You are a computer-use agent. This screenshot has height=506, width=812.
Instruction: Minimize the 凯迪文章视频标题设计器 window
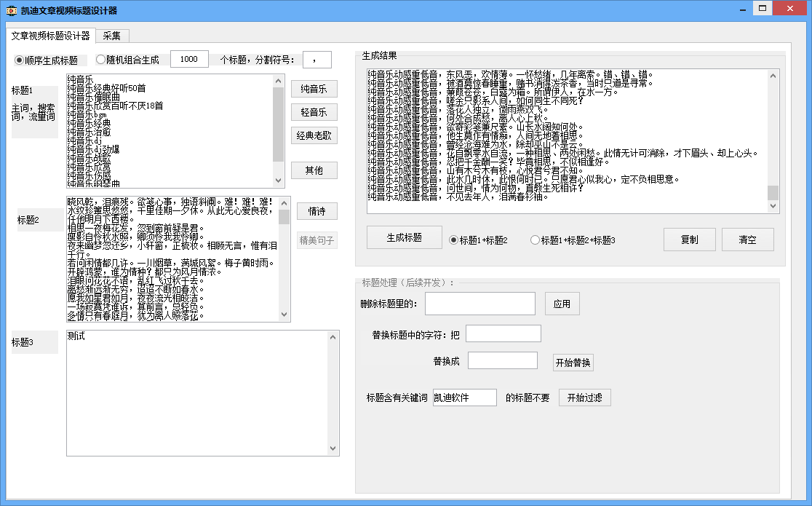click(x=743, y=9)
